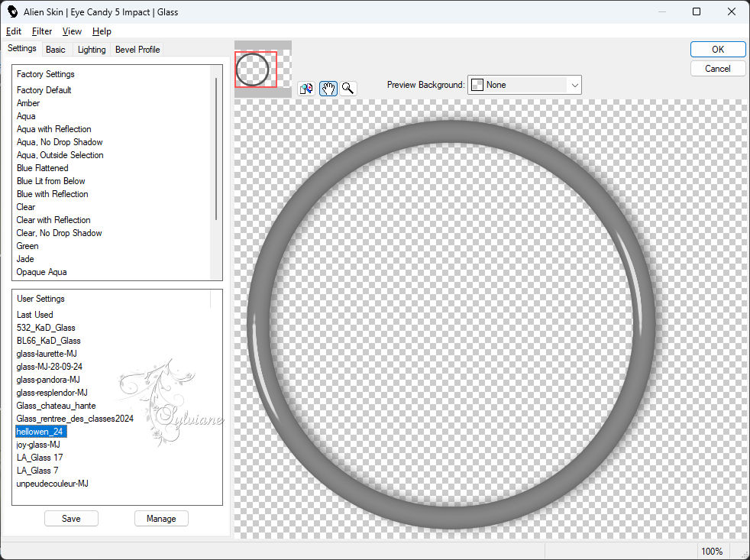Open the Filter menu
The height and width of the screenshot is (560, 750).
click(41, 31)
